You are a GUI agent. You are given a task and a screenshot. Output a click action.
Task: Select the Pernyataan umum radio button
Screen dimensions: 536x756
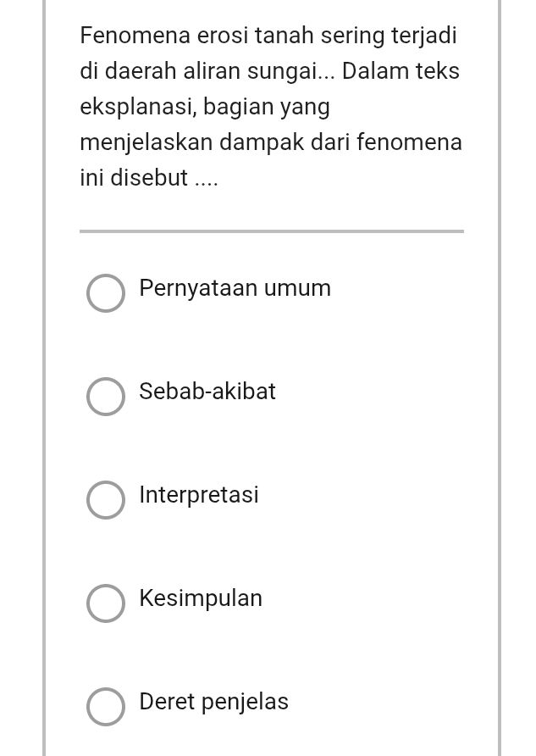click(x=106, y=293)
